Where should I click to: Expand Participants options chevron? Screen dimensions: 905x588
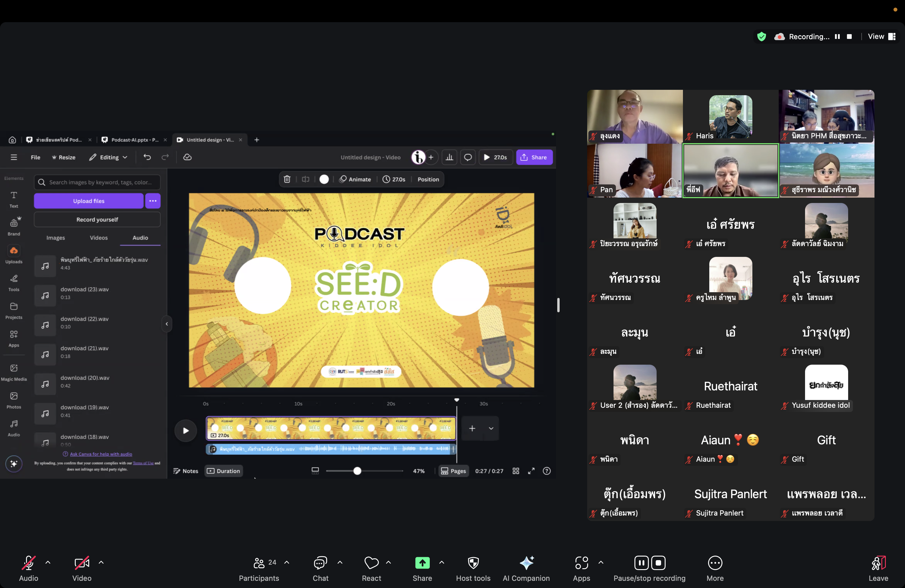tap(287, 562)
